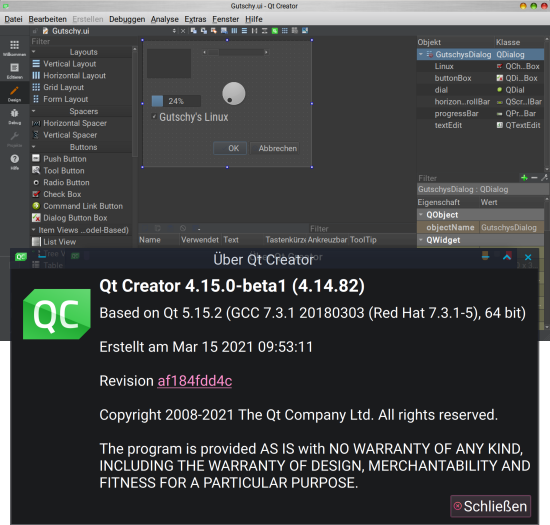
Task: Collapse the QObject property group
Action: click(421, 215)
